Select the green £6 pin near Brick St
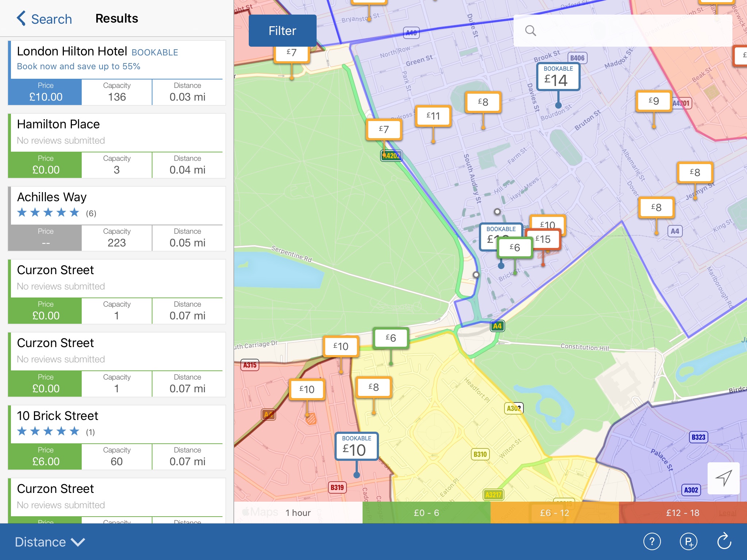 (x=514, y=248)
